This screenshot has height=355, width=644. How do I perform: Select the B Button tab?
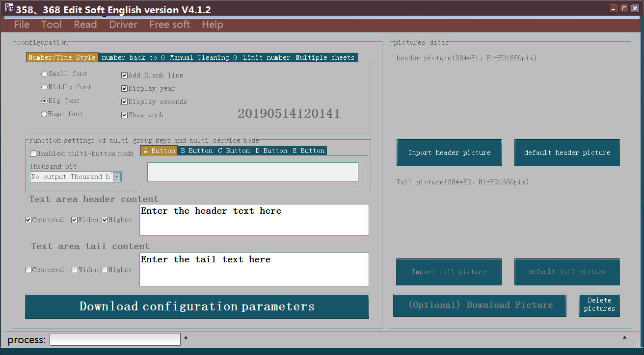(x=196, y=151)
